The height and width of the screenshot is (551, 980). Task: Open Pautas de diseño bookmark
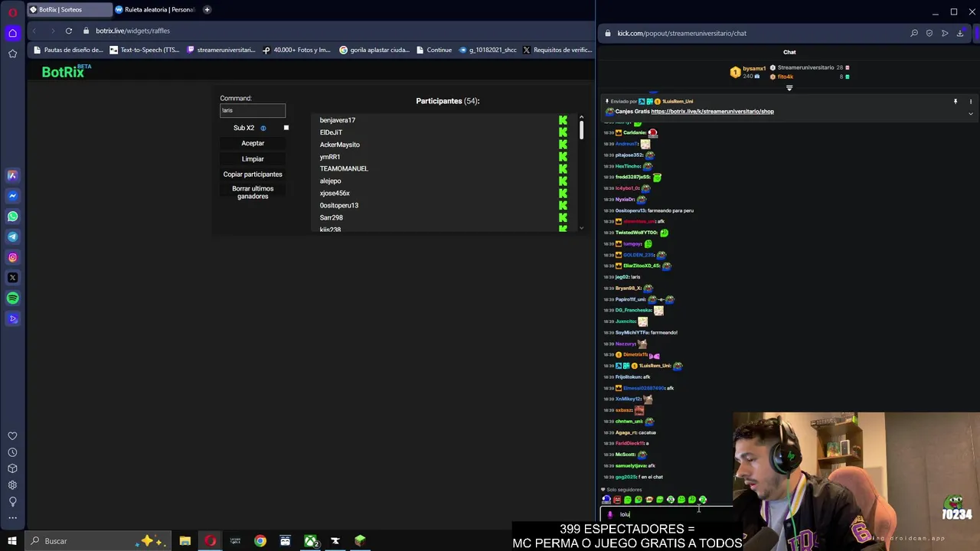click(x=68, y=50)
